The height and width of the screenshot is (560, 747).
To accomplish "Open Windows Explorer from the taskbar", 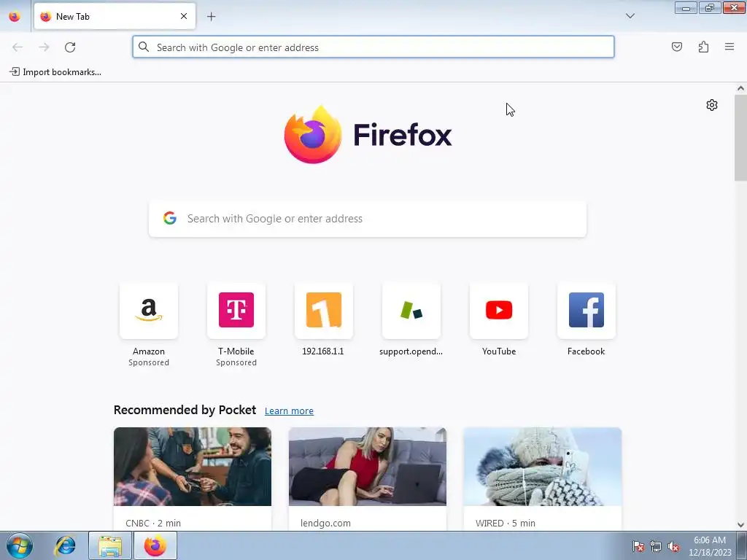I will (110, 545).
